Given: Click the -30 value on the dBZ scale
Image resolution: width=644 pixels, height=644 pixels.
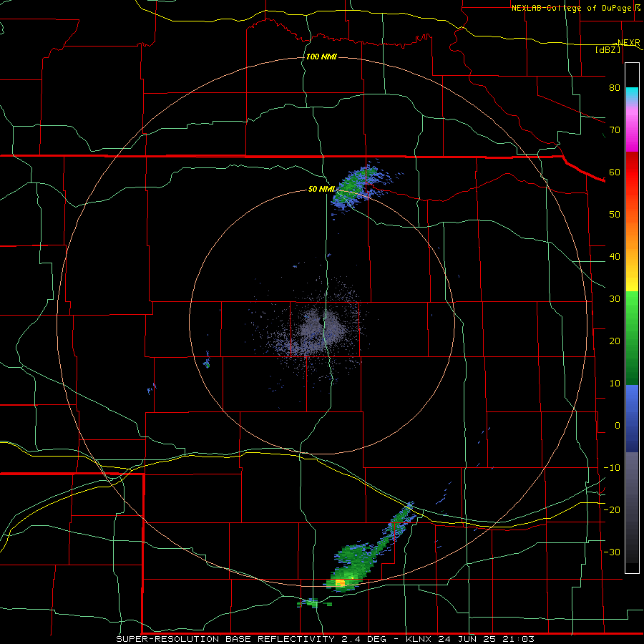Looking at the screenshot, I should pyautogui.click(x=612, y=552).
